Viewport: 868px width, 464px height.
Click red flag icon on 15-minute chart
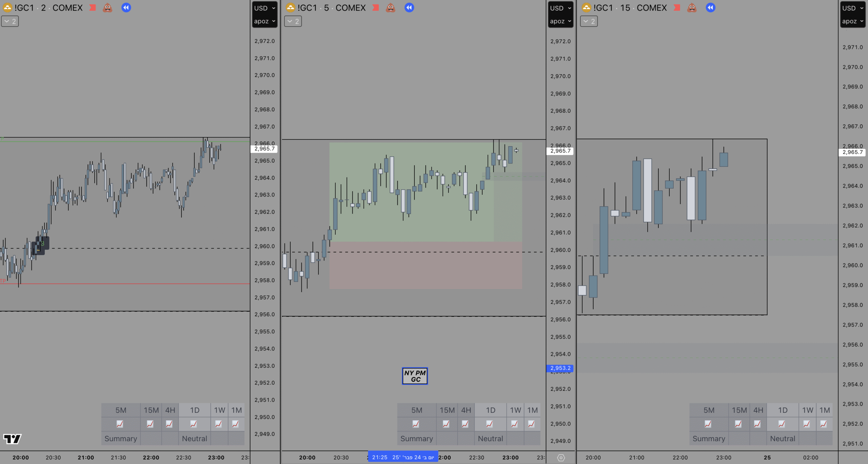[677, 7]
